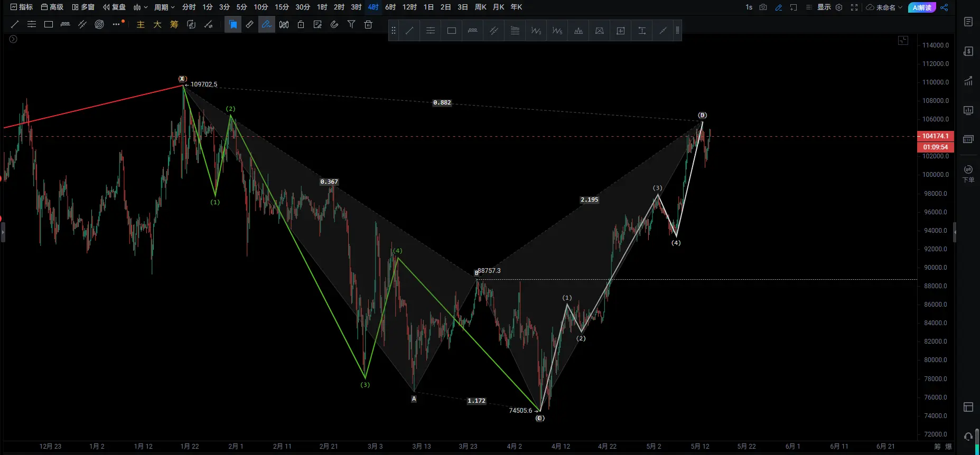Screen dimensions: 980x455
Task: Switch to 1分 timeframe
Action: point(208,7)
